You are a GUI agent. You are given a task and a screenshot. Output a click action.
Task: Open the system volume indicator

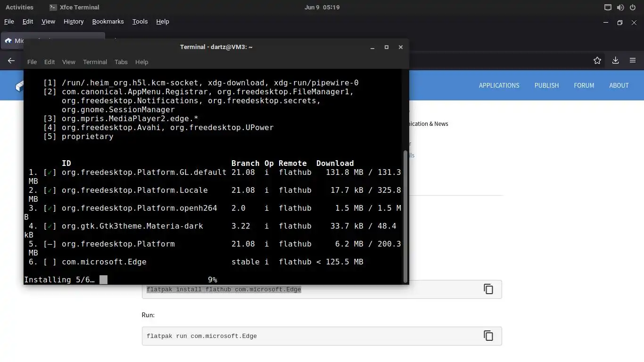(620, 8)
